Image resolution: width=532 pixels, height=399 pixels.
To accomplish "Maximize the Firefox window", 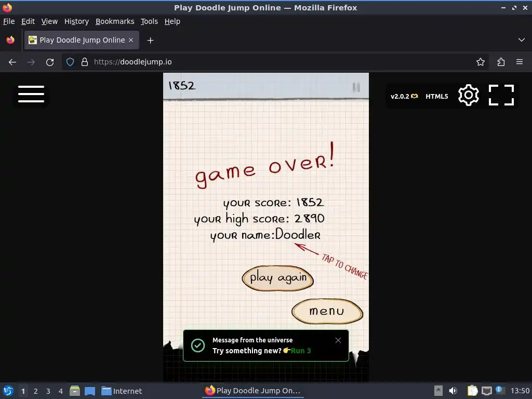I will pos(514,7).
